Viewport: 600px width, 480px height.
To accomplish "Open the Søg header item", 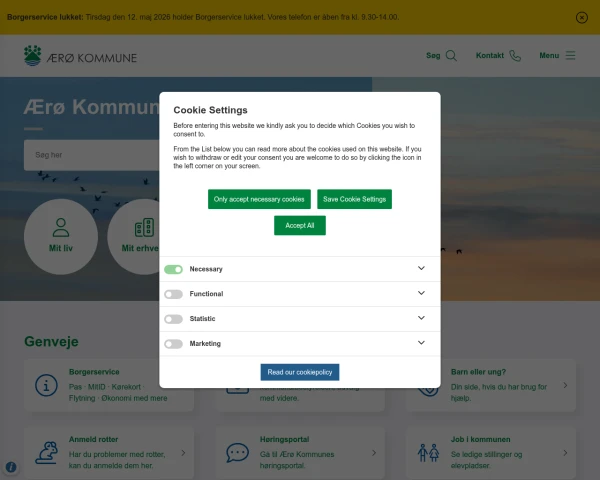I will pyautogui.click(x=442, y=56).
